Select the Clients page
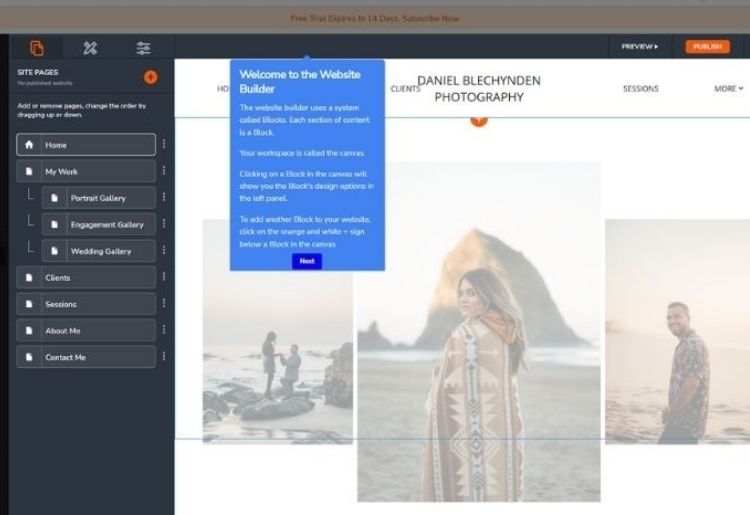Screen dimensions: 750x515 (x=86, y=277)
